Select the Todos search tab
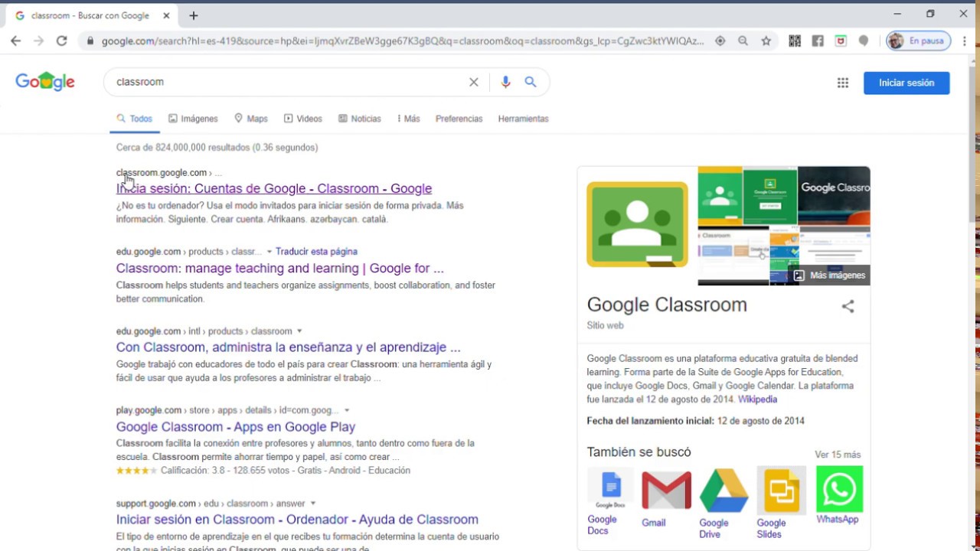 [135, 119]
